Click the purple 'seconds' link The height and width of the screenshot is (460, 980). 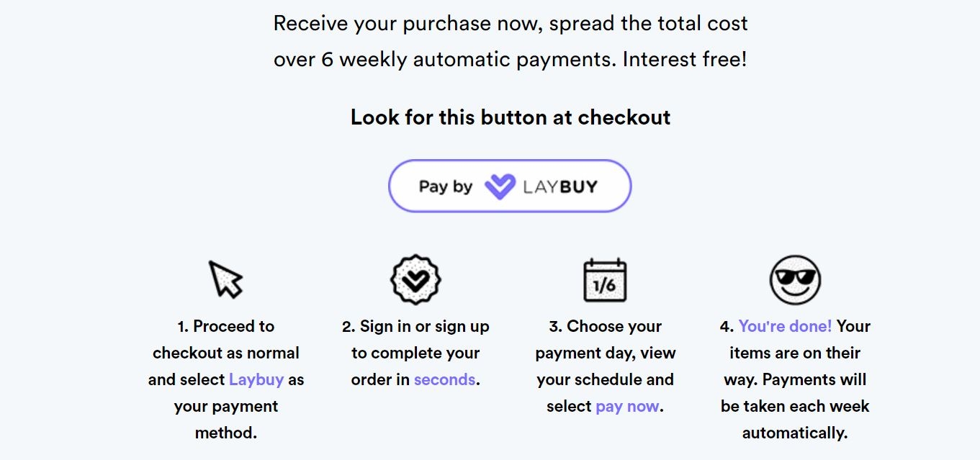coord(444,379)
